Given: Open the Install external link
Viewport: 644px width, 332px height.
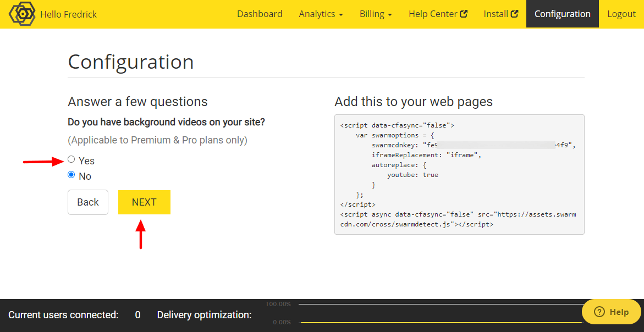Looking at the screenshot, I should tap(500, 14).
